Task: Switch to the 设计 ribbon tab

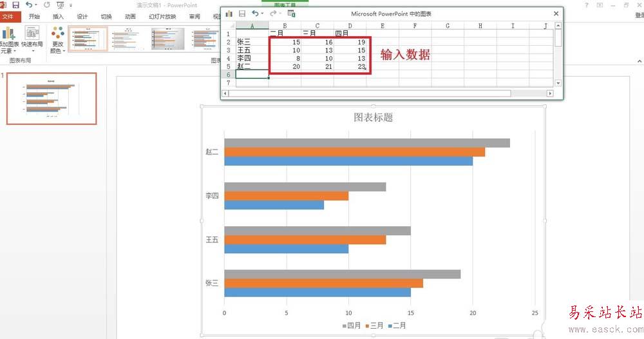Action: pyautogui.click(x=82, y=17)
